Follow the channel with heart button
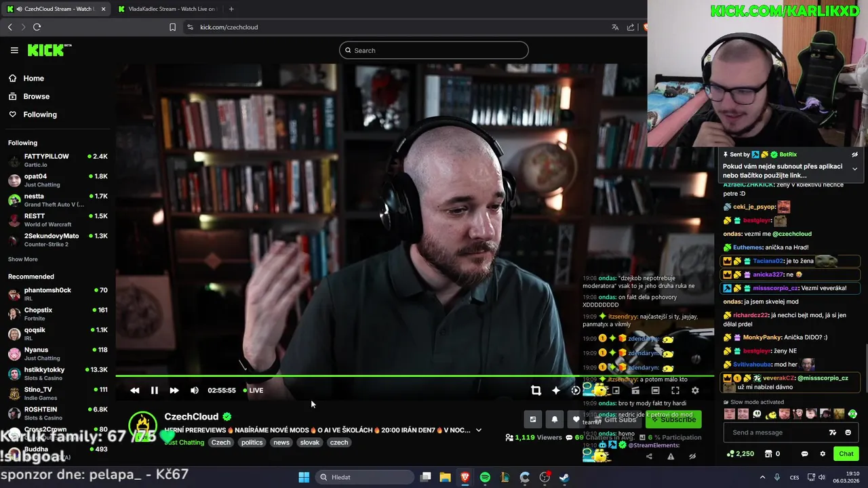868x488 pixels. pyautogui.click(x=576, y=420)
